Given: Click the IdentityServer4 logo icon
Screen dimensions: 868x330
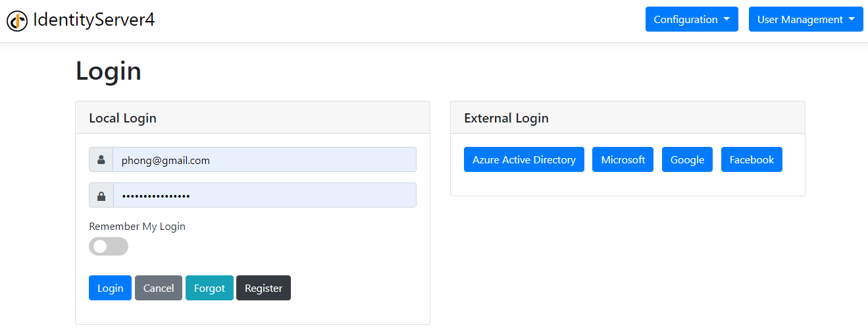Looking at the screenshot, I should click(x=17, y=21).
